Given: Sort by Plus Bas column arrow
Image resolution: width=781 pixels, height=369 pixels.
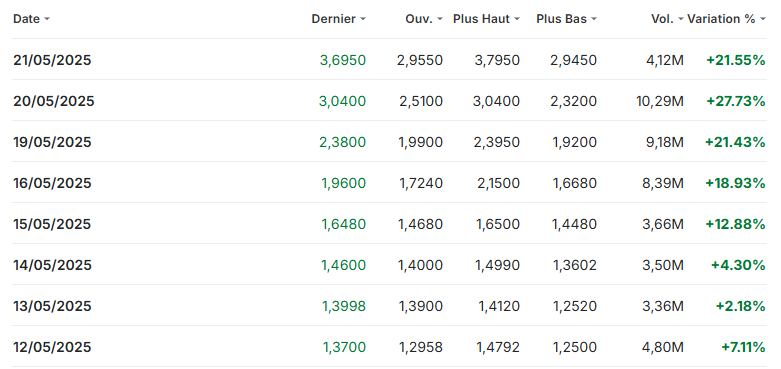Looking at the screenshot, I should (x=594, y=19).
